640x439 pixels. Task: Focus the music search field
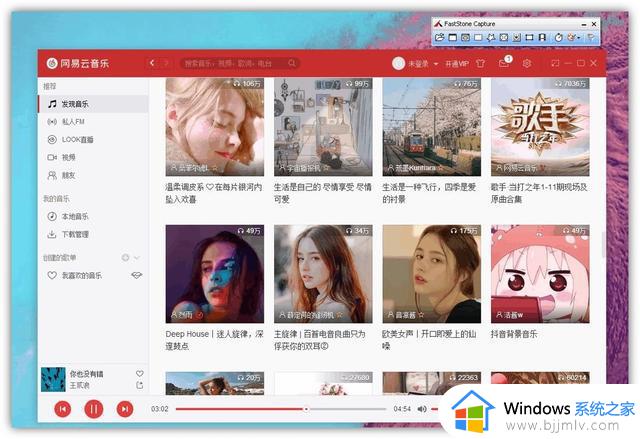pos(240,63)
